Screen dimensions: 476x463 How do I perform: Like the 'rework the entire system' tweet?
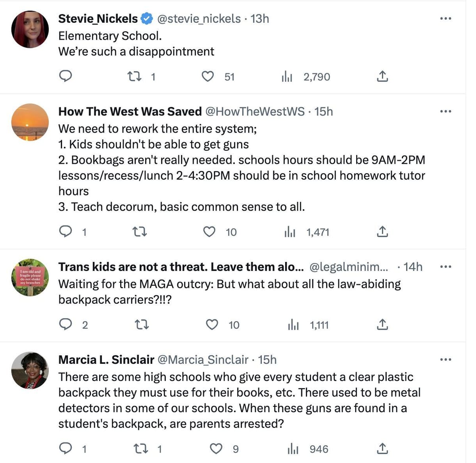point(209,232)
